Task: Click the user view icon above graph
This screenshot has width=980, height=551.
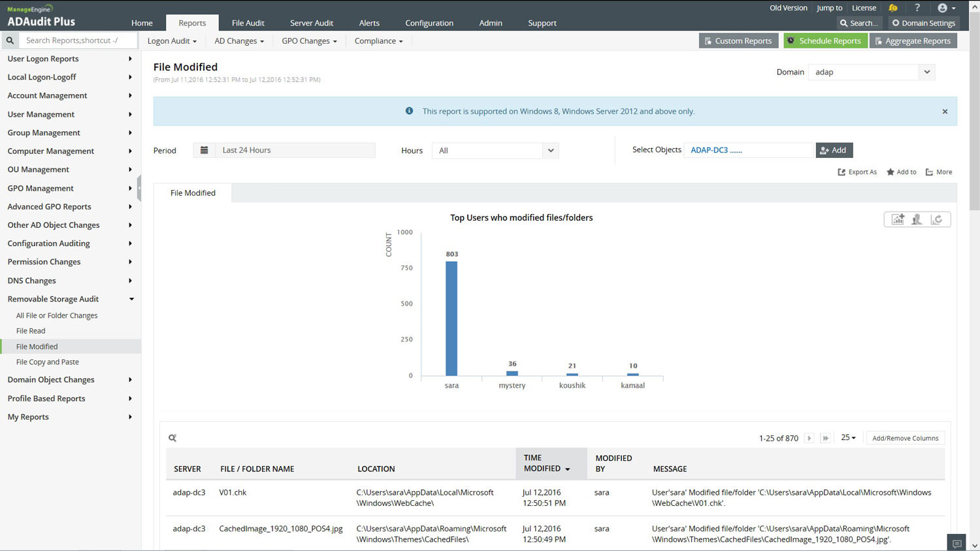Action: click(917, 219)
